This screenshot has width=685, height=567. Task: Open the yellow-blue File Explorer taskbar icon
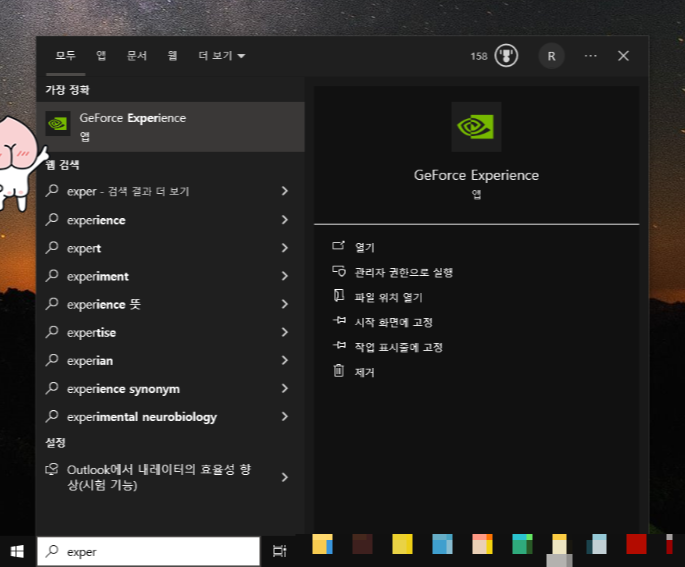(x=322, y=544)
